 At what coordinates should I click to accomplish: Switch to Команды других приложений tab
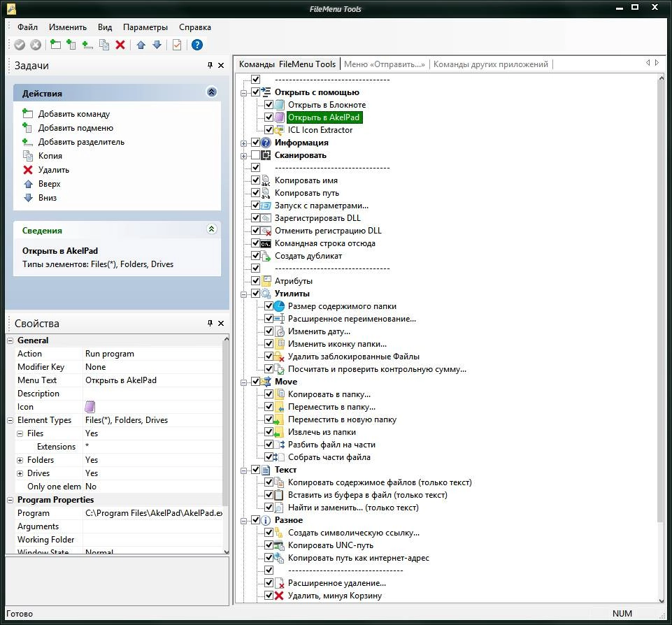(x=491, y=64)
